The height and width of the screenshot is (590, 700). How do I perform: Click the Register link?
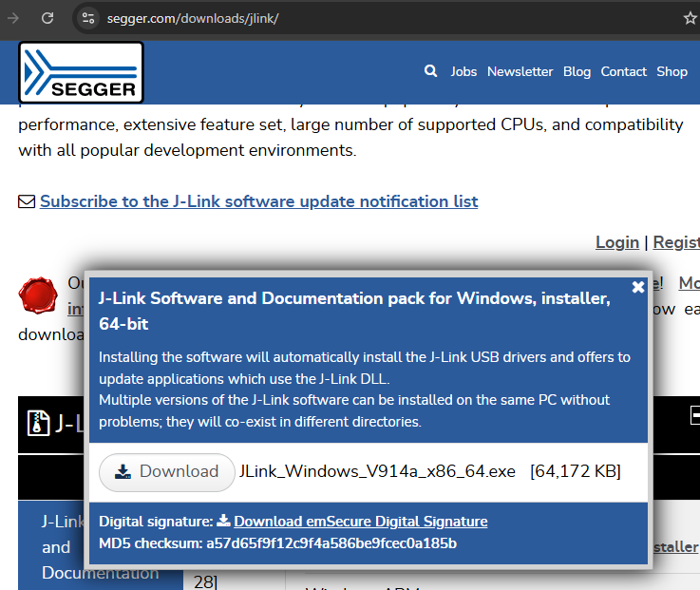point(676,242)
